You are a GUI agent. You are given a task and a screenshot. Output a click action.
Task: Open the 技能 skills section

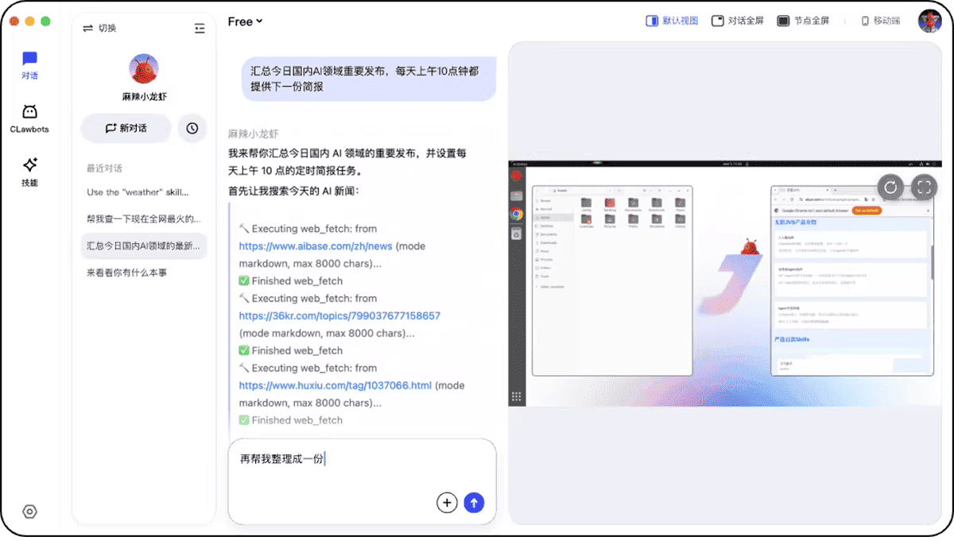(x=29, y=172)
